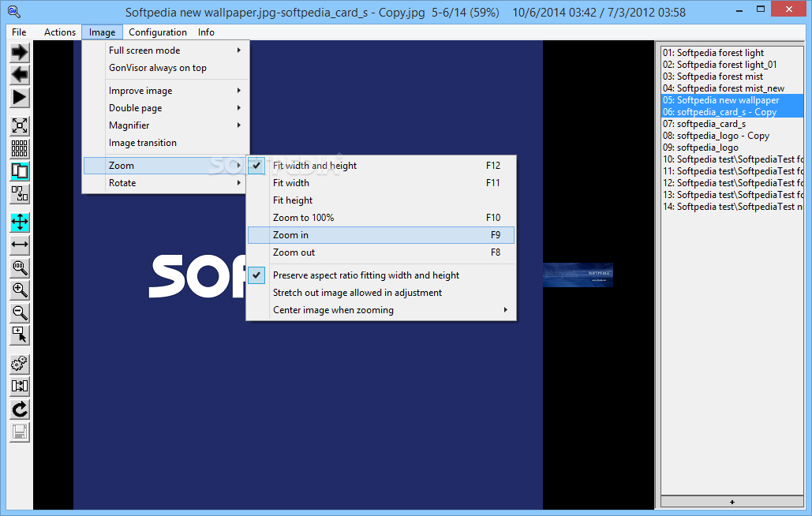Select Image transition menu entry
The width and height of the screenshot is (812, 516).
(x=166, y=143)
